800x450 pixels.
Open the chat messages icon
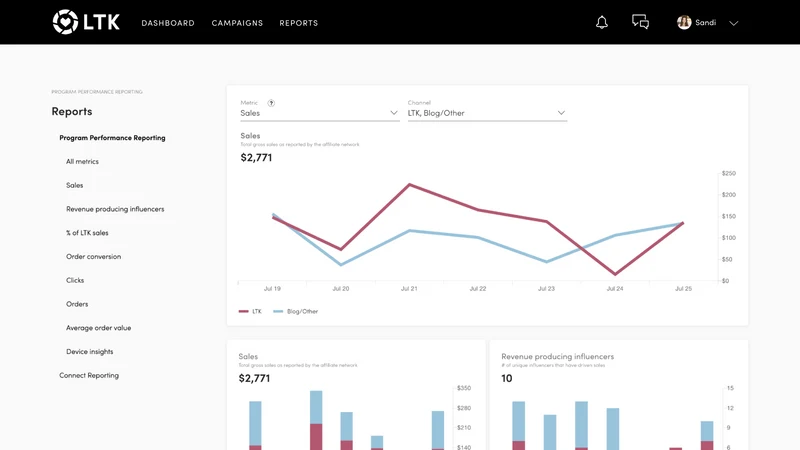pyautogui.click(x=640, y=22)
